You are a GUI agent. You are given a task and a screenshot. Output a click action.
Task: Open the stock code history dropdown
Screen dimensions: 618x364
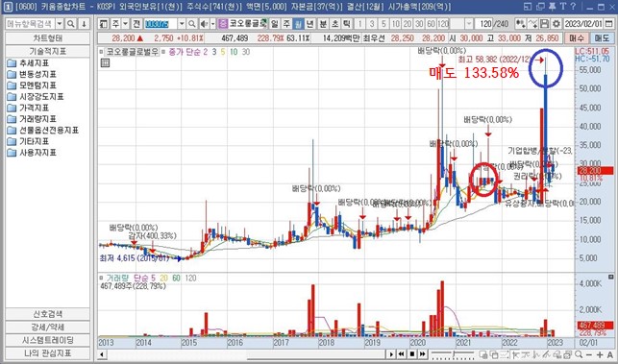point(182,24)
